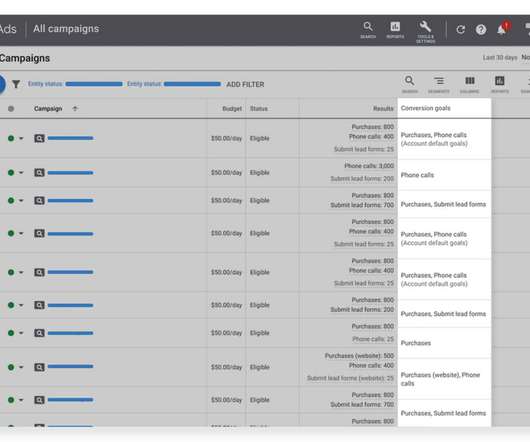The image size is (530, 442).
Task: Sort by the Campaign column header
Action: 48,109
